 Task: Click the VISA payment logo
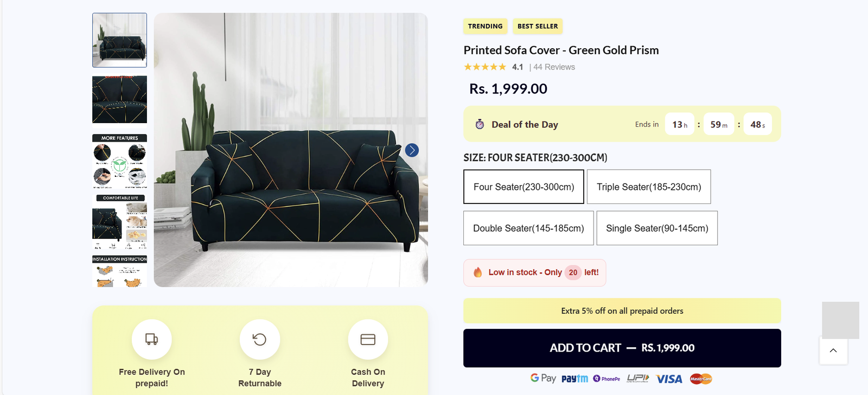point(669,379)
